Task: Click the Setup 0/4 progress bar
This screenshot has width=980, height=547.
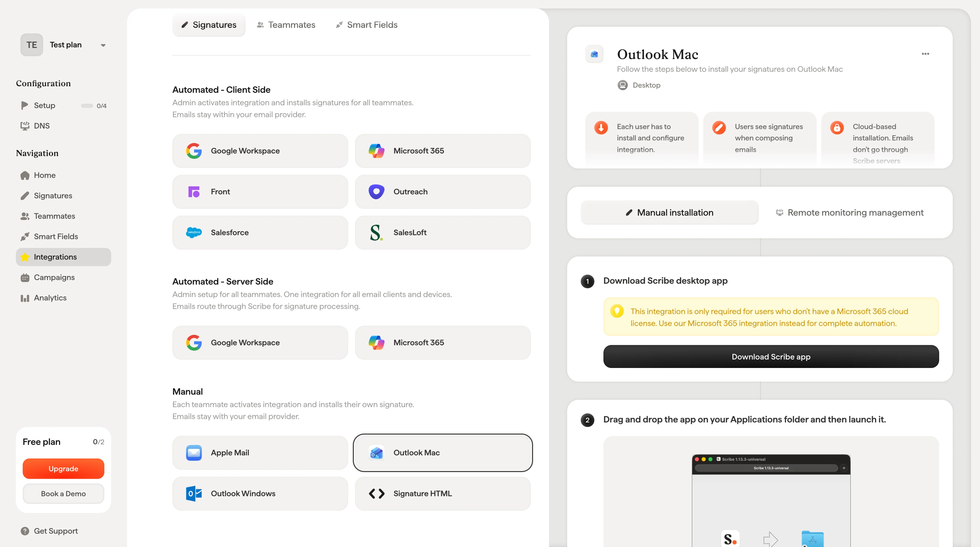Action: [87, 106]
